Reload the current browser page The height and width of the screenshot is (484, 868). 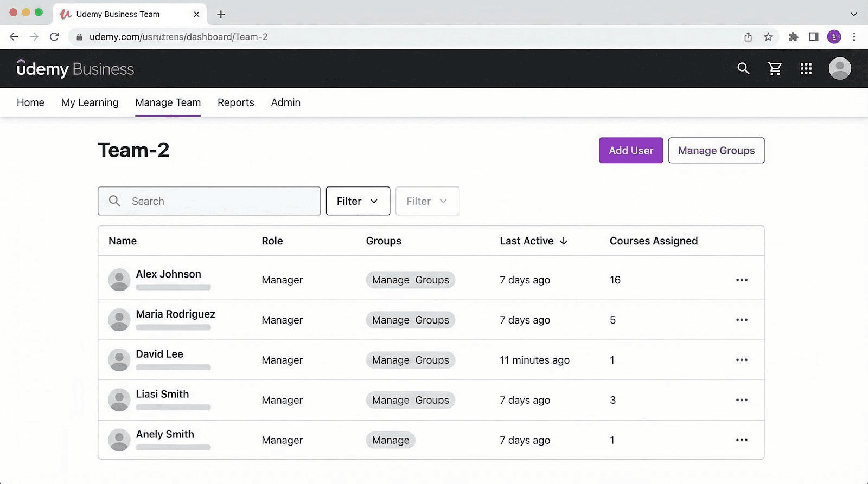(x=54, y=37)
